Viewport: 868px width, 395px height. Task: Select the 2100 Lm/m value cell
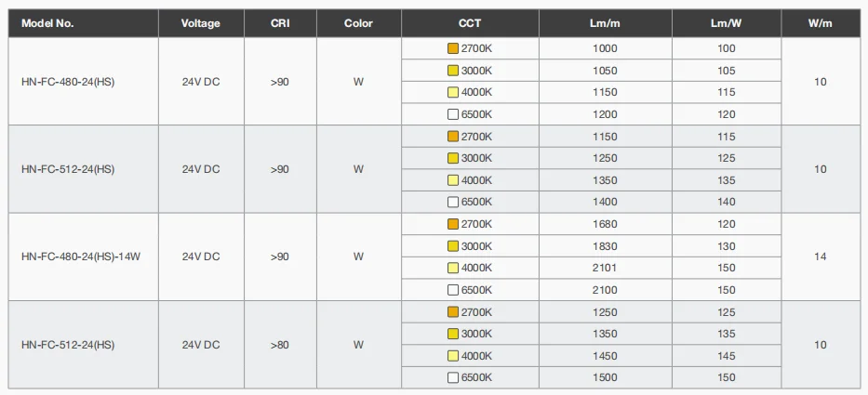pos(605,290)
